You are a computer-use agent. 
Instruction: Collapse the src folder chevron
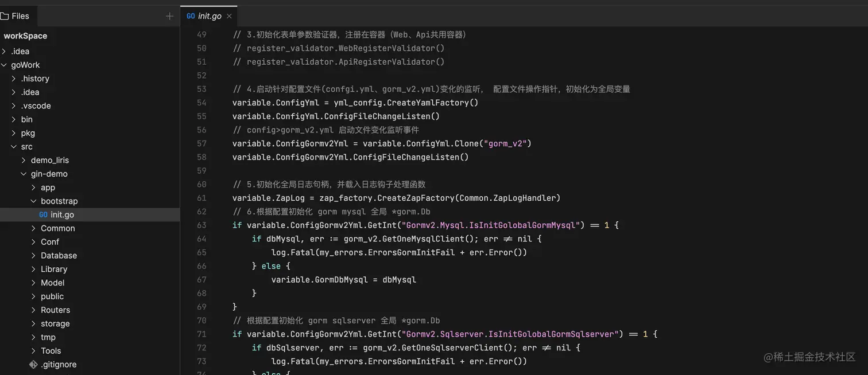pyautogui.click(x=14, y=147)
